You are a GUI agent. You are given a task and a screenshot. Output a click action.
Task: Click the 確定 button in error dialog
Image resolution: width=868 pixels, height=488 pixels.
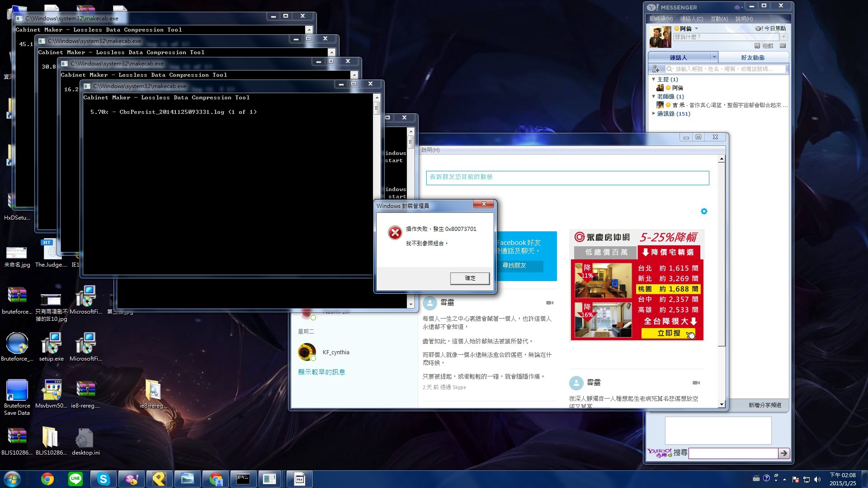pos(470,278)
